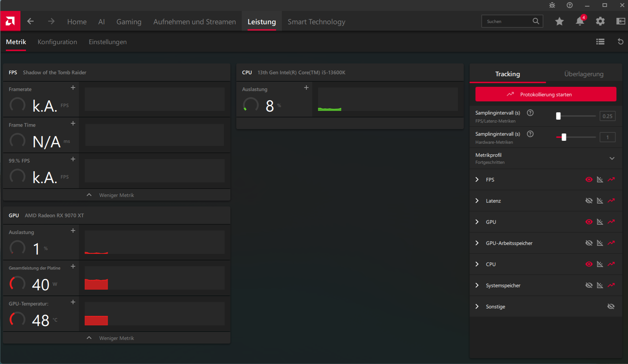Switch to list view icon
This screenshot has height=364, width=628.
pyautogui.click(x=600, y=42)
